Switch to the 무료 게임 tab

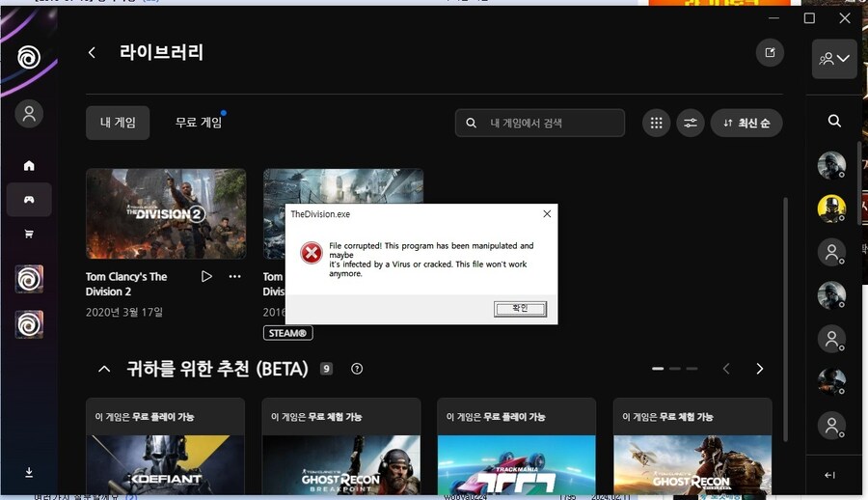[x=198, y=123]
